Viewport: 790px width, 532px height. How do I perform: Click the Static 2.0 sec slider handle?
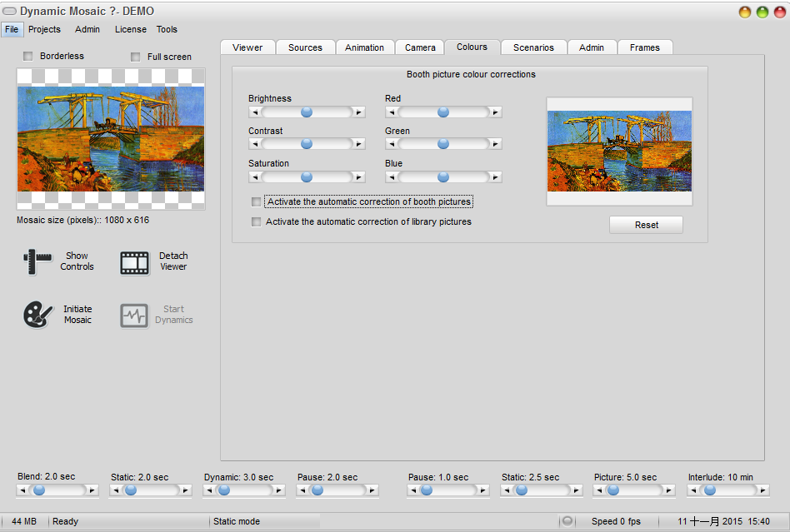131,490
